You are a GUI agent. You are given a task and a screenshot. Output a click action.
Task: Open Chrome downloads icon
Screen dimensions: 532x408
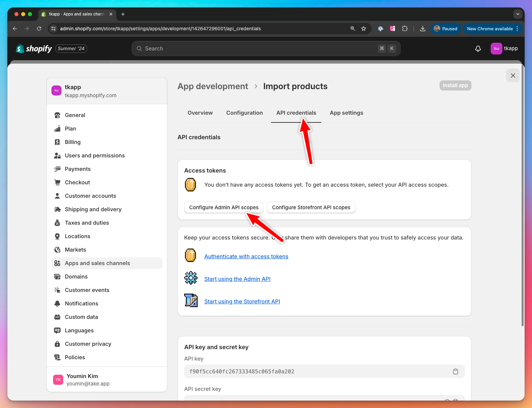(x=423, y=29)
